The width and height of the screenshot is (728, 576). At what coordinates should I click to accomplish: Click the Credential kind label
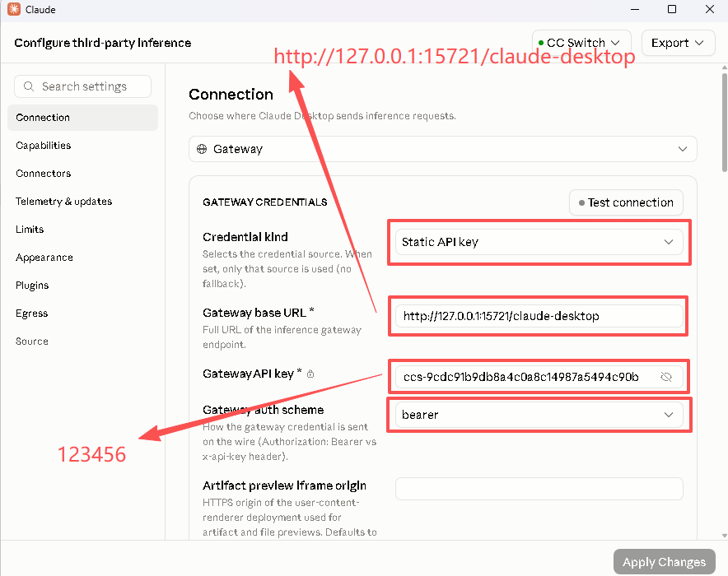coord(245,237)
